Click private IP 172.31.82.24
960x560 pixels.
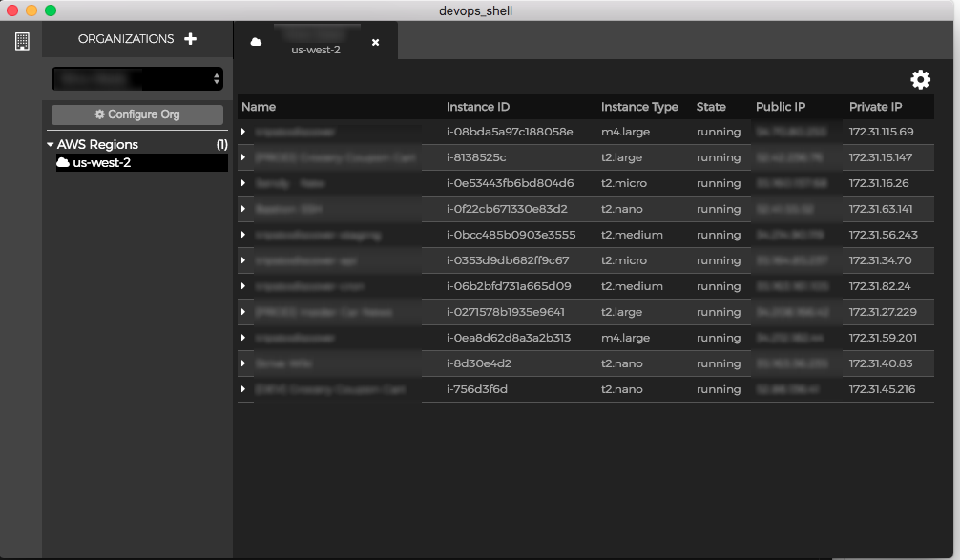click(879, 286)
